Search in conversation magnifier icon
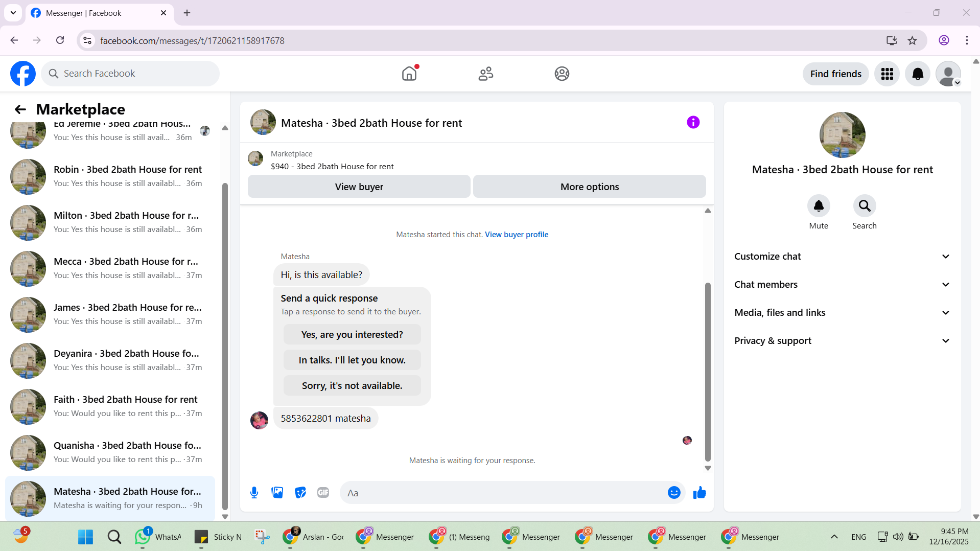Image resolution: width=980 pixels, height=551 pixels. coord(865,206)
